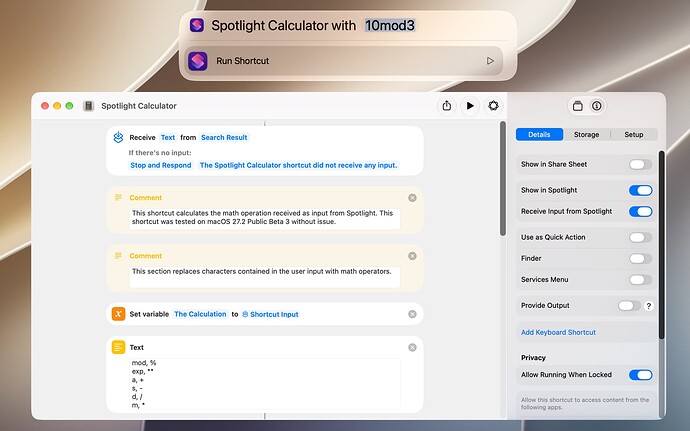Open the Stop and Respond option
This screenshot has width=690, height=431.
[x=161, y=165]
